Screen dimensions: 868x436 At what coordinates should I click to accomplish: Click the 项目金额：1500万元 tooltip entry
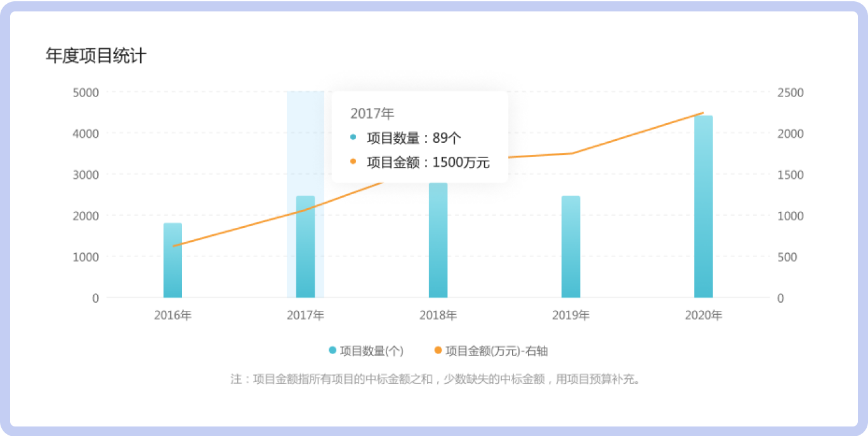427,162
